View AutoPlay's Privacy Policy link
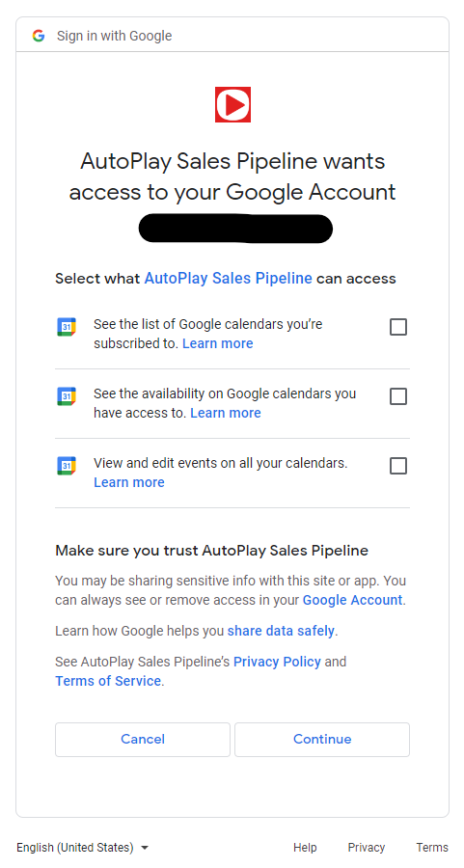The height and width of the screenshot is (868, 464). pyautogui.click(x=277, y=662)
